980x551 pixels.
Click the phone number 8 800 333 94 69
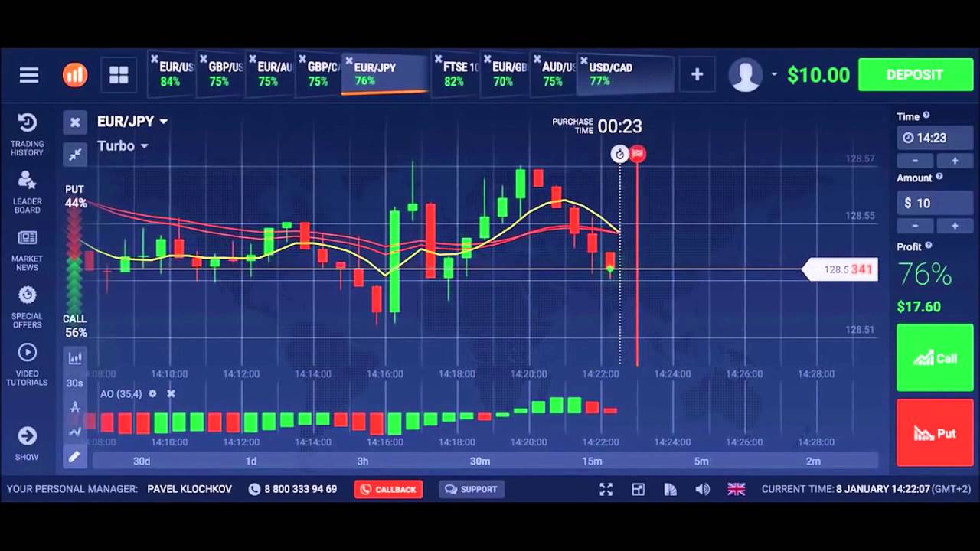coord(300,489)
